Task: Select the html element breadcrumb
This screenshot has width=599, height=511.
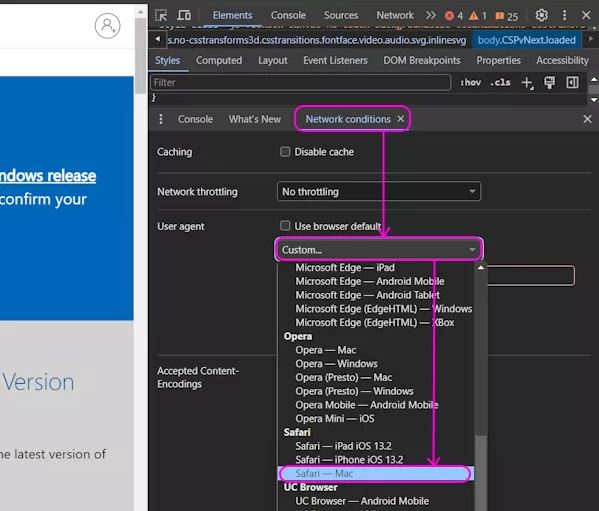Action: (317, 40)
